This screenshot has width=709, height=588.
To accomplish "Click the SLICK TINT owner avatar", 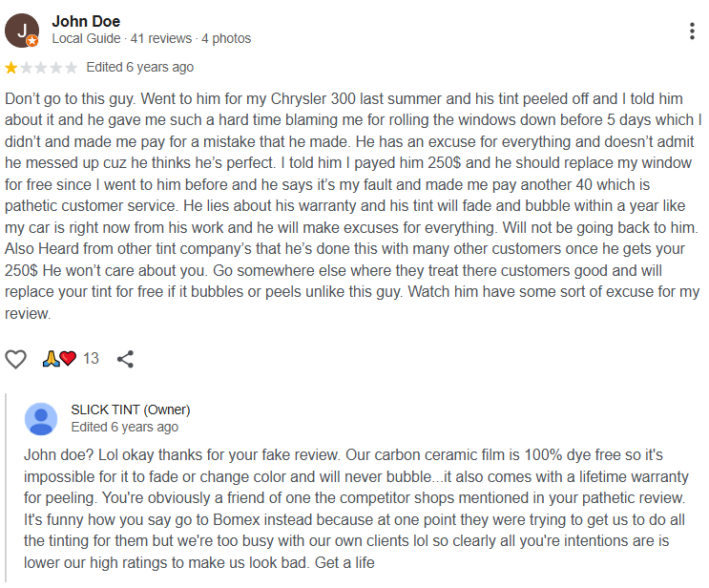I will click(x=40, y=418).
